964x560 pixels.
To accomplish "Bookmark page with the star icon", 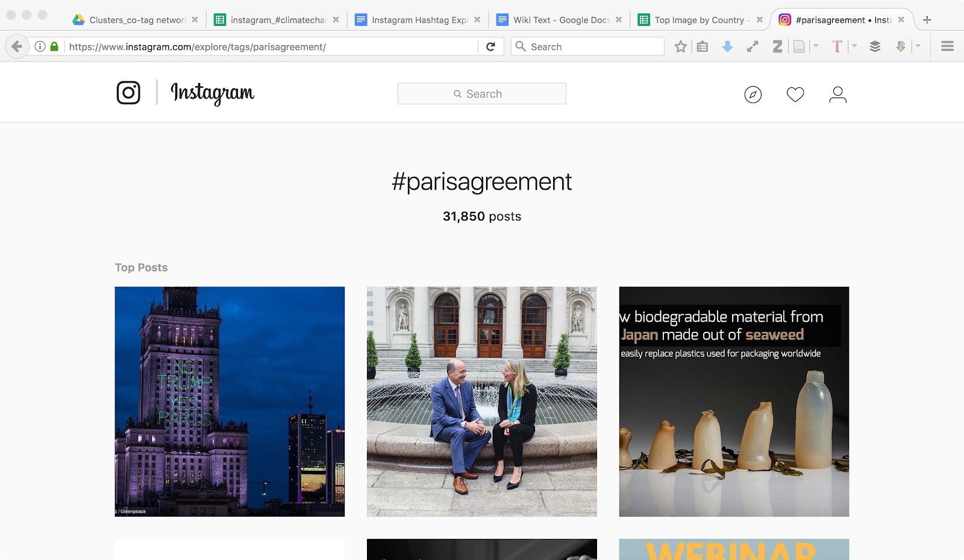I will tap(681, 46).
